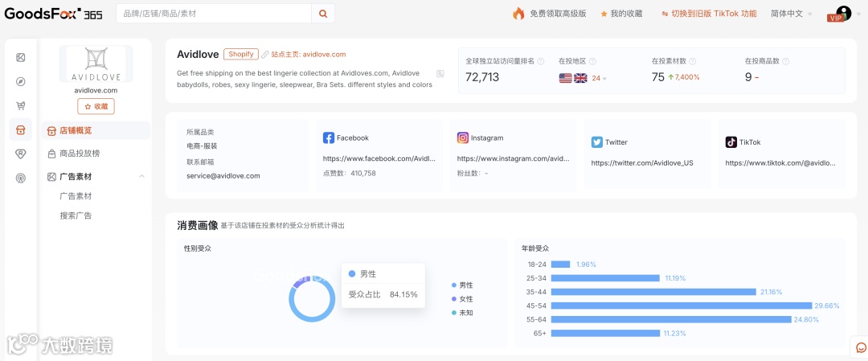Screen dimensions: 868x361
Task: Click the United Kingdom flag icon
Action: [580, 78]
